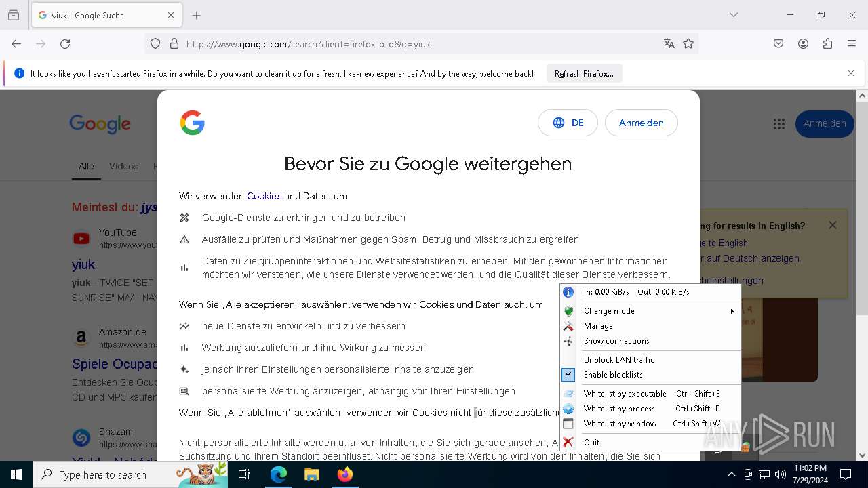Image resolution: width=868 pixels, height=488 pixels.
Task: Open the Firefox View icon beside tabs
Action: click(14, 15)
